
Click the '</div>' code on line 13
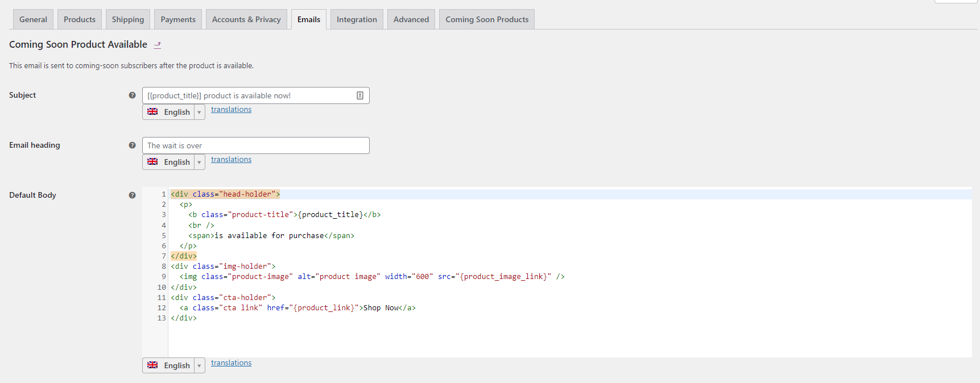coord(184,318)
